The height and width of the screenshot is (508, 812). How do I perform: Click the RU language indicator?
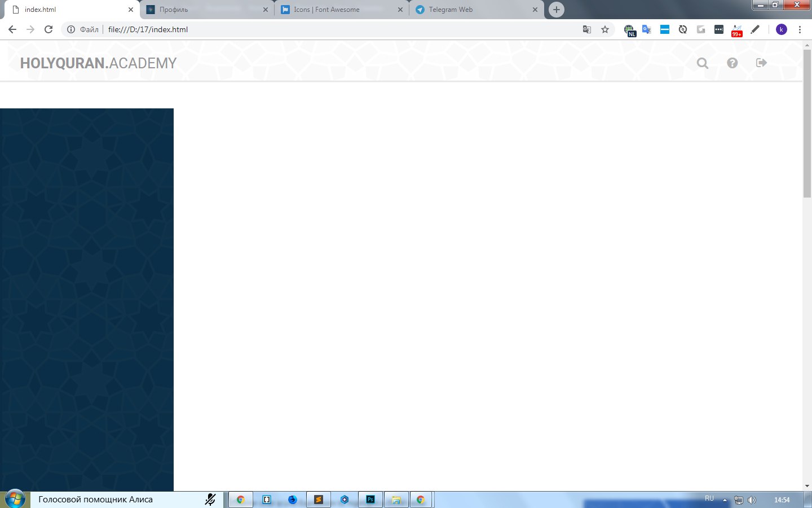point(709,498)
